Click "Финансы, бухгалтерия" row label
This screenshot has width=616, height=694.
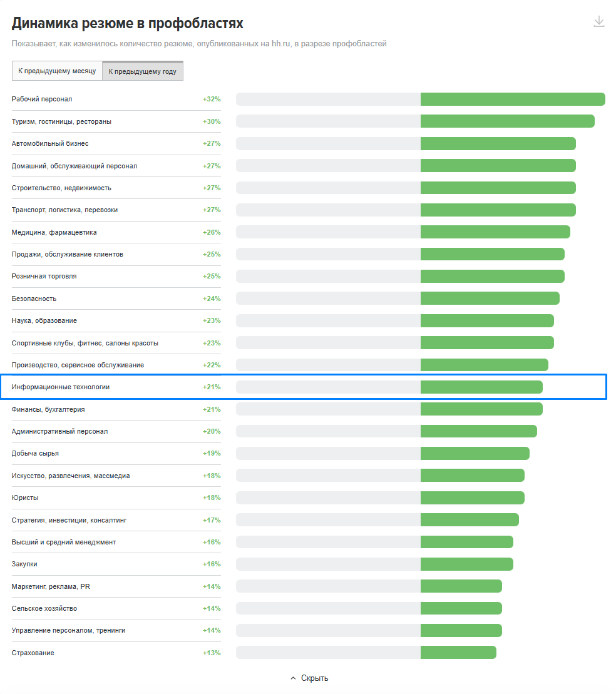point(48,409)
